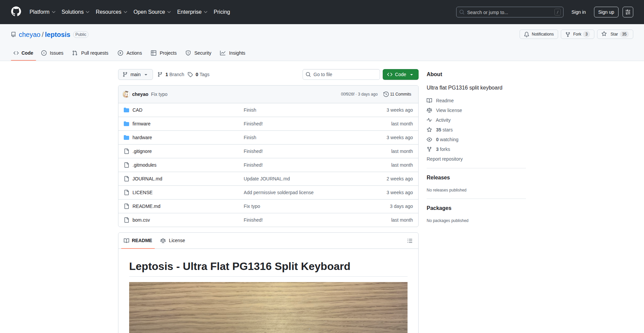
Task: Switch to the Insights tab
Action: 232,53
